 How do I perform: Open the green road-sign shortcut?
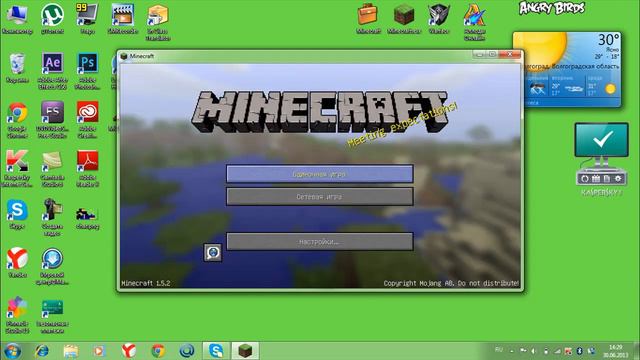click(x=52, y=316)
